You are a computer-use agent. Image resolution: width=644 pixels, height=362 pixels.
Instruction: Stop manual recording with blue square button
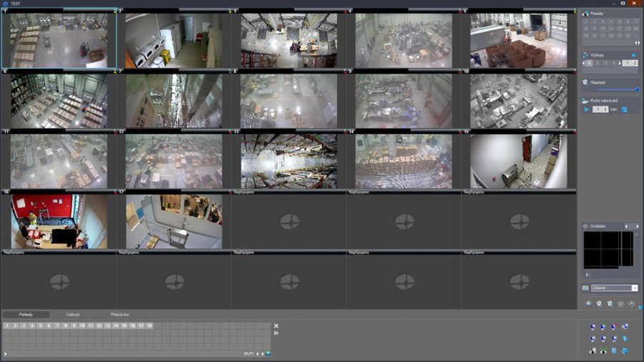click(x=623, y=109)
